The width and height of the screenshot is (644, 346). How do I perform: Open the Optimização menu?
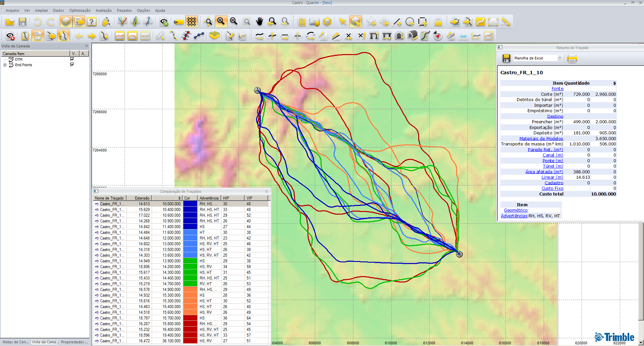pos(80,10)
